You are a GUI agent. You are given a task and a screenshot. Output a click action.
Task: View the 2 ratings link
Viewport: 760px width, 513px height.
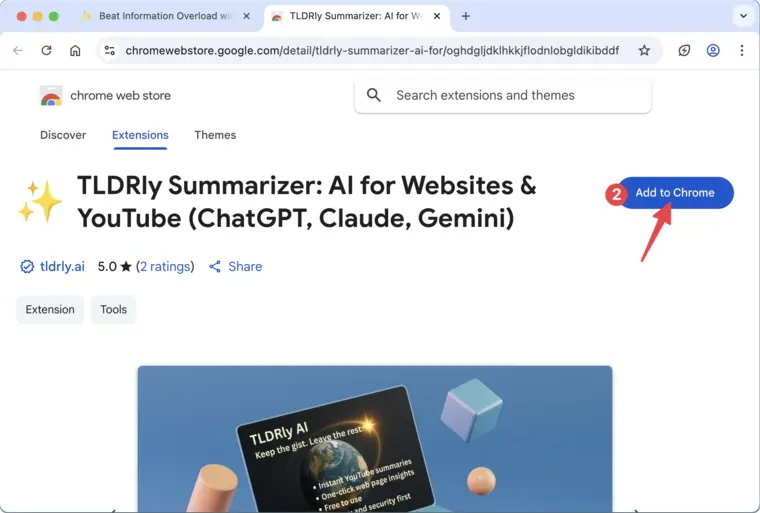(x=165, y=266)
